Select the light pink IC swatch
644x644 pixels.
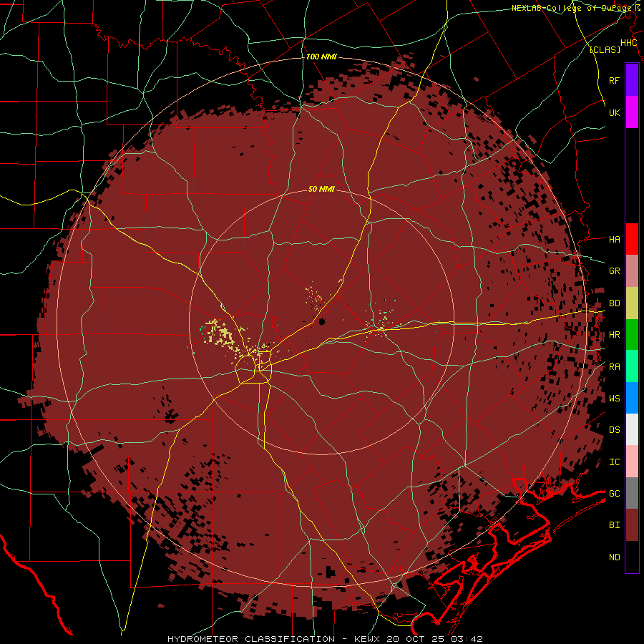point(632,462)
